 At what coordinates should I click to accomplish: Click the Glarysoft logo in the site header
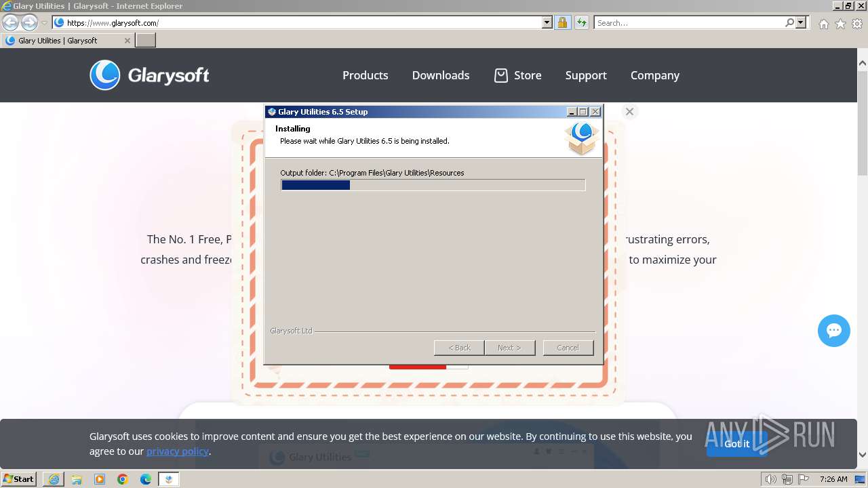(149, 75)
